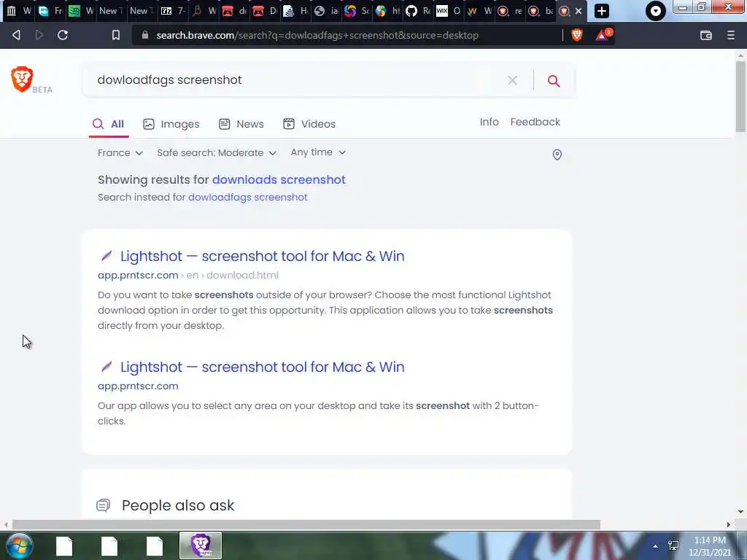Click the second result's app.prntscr.com URL
Image resolution: width=747 pixels, height=560 pixels.
pos(138,386)
